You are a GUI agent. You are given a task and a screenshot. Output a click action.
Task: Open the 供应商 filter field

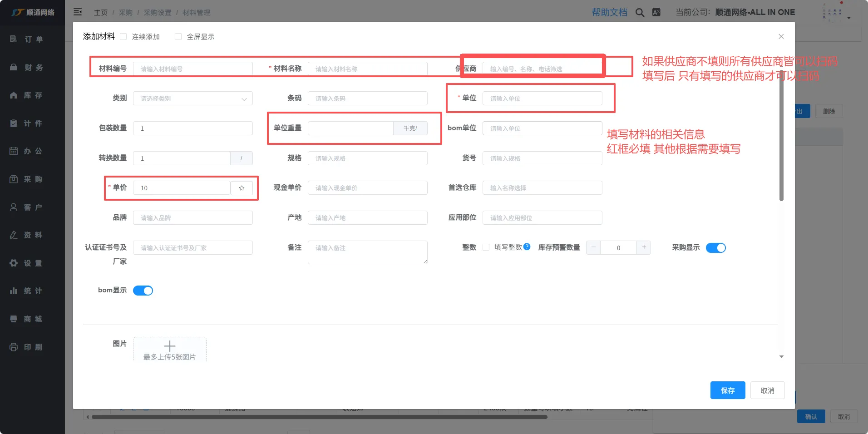click(542, 69)
